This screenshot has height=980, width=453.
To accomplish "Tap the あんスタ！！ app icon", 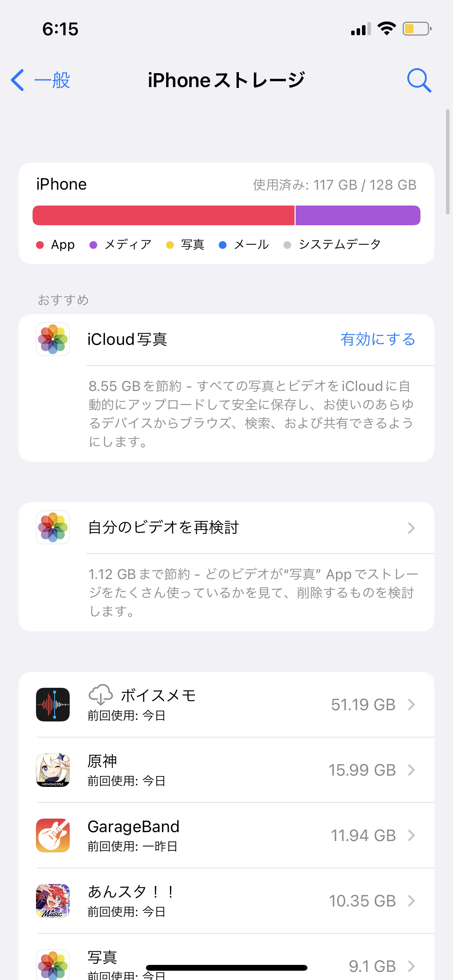I will [53, 901].
